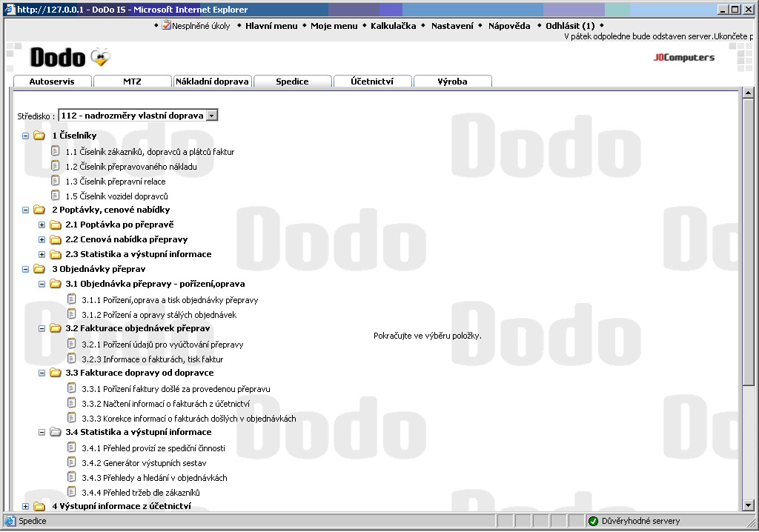Switch to the MTZ tab
Viewport: 759px width, 532px height.
click(x=132, y=82)
